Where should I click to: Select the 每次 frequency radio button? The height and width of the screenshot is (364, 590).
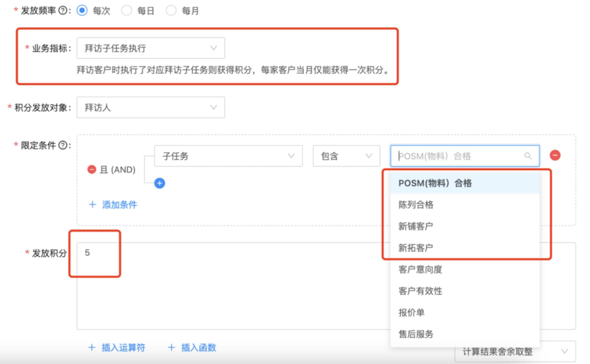coord(82,11)
